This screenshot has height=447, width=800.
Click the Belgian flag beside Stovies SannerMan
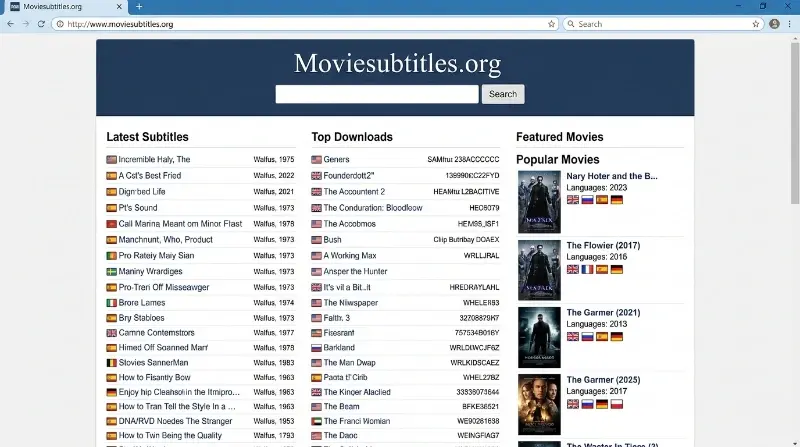coord(111,363)
